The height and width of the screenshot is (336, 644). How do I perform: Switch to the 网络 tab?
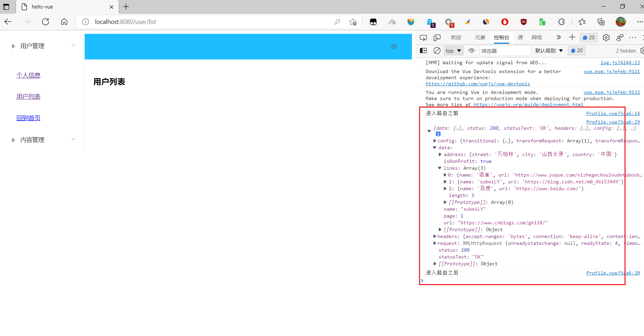536,38
